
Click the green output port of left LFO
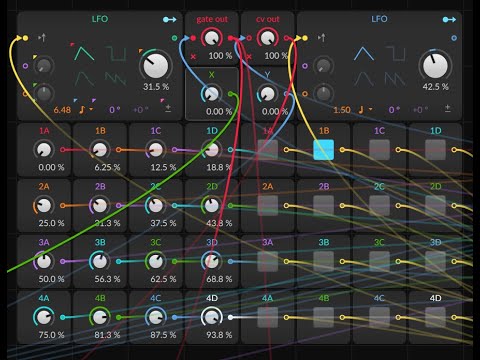tap(174, 38)
